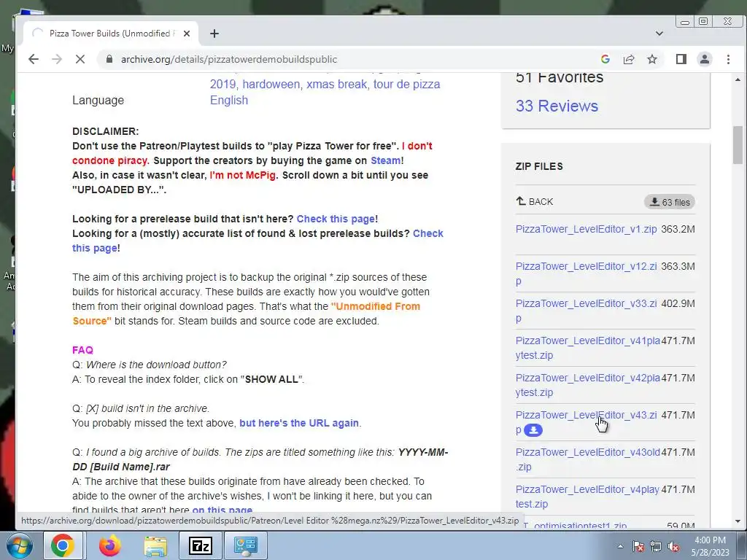Click the 402.9M size text
This screenshot has width=747, height=560.
(x=678, y=303)
